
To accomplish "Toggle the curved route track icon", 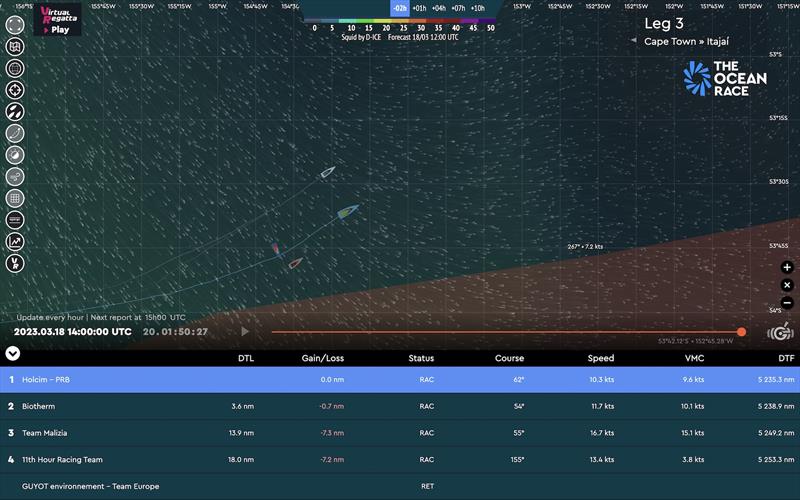I will click(x=15, y=133).
